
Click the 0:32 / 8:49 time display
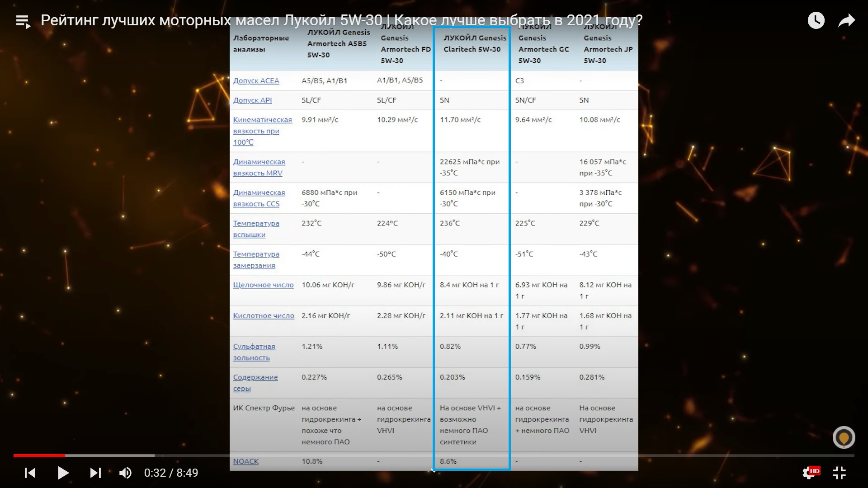pyautogui.click(x=171, y=473)
